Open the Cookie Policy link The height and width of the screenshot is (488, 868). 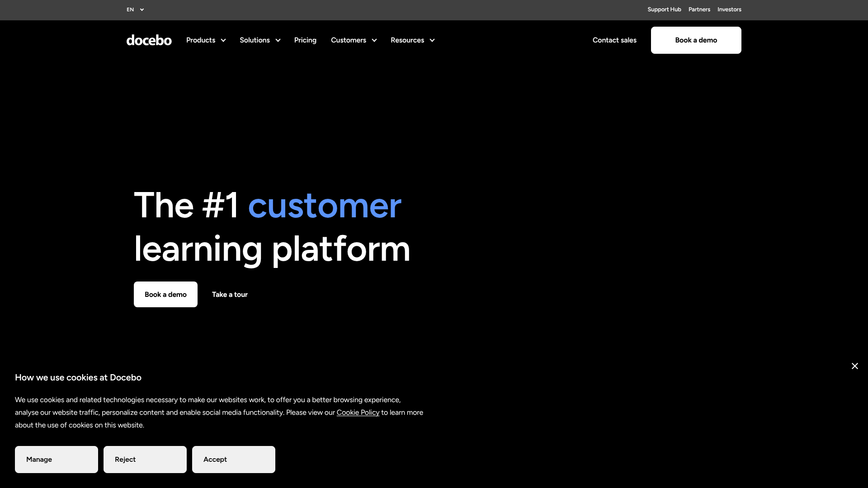tap(358, 412)
